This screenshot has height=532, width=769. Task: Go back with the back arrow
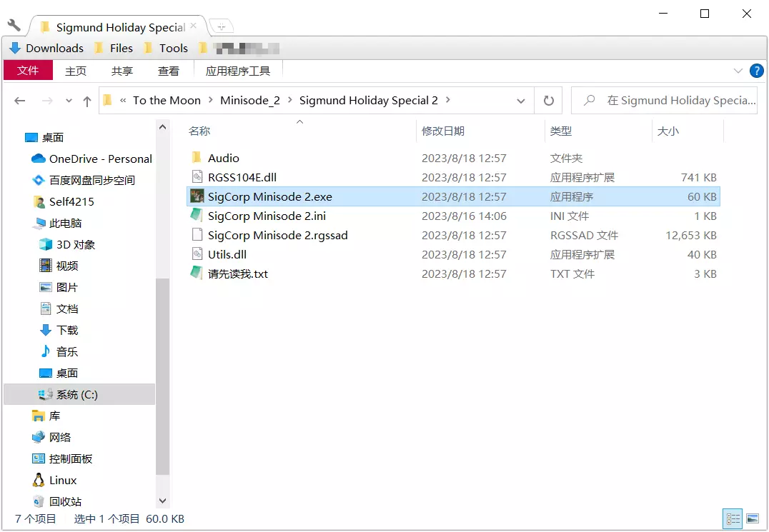pyautogui.click(x=19, y=101)
